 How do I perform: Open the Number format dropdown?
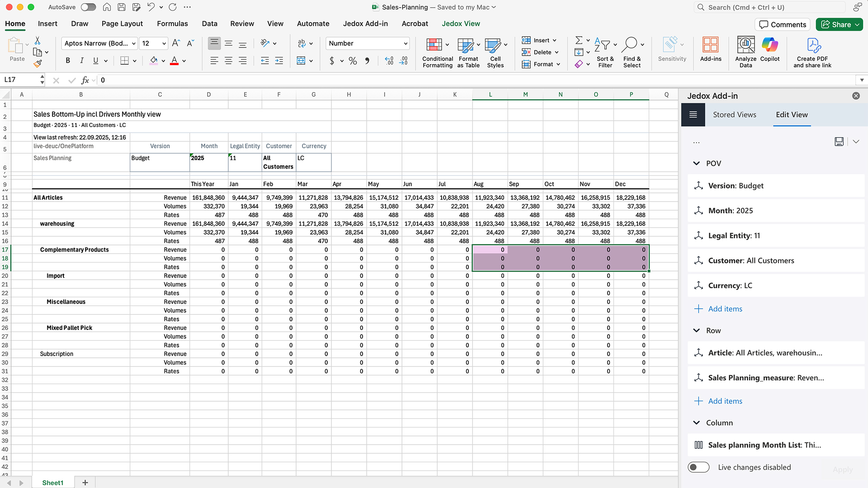pyautogui.click(x=406, y=43)
